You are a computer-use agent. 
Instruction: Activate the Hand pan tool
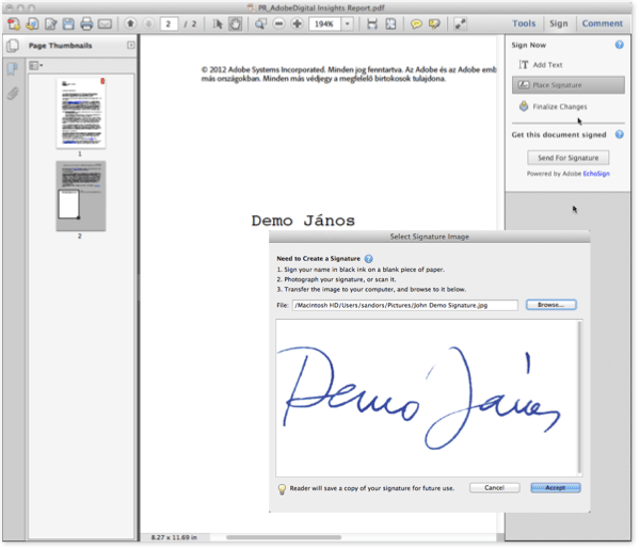[x=235, y=24]
